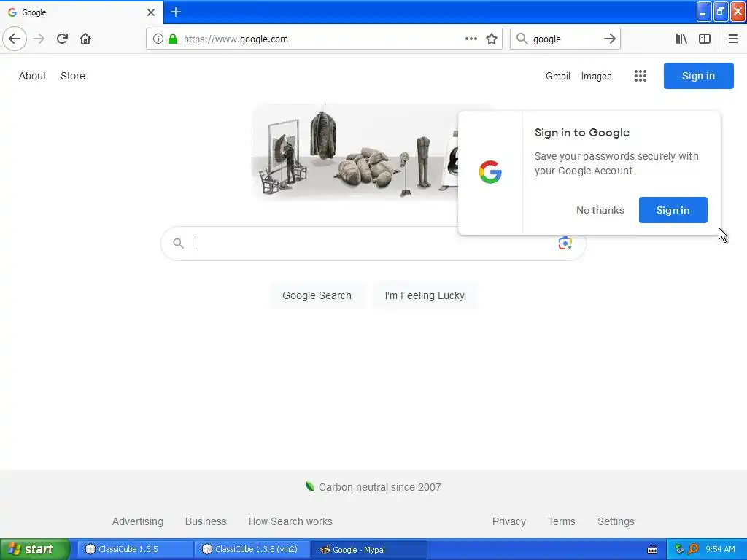Click the Sign in to Google heading
The height and width of the screenshot is (560, 747).
(581, 133)
